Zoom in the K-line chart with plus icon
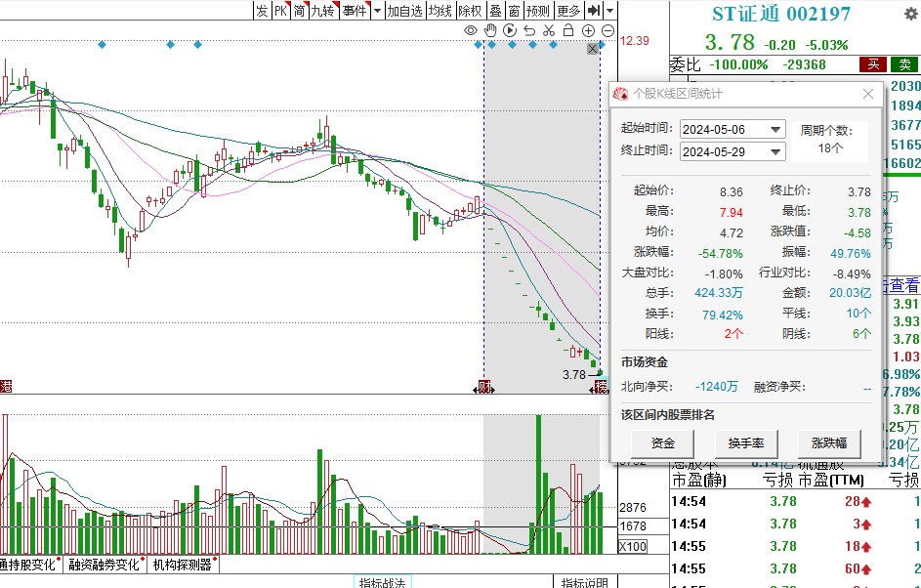921x588 pixels. (x=588, y=30)
